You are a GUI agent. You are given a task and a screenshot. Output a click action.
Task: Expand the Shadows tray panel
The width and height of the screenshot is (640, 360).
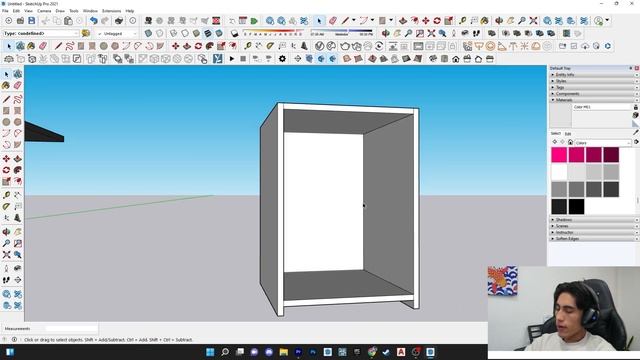coord(593,220)
